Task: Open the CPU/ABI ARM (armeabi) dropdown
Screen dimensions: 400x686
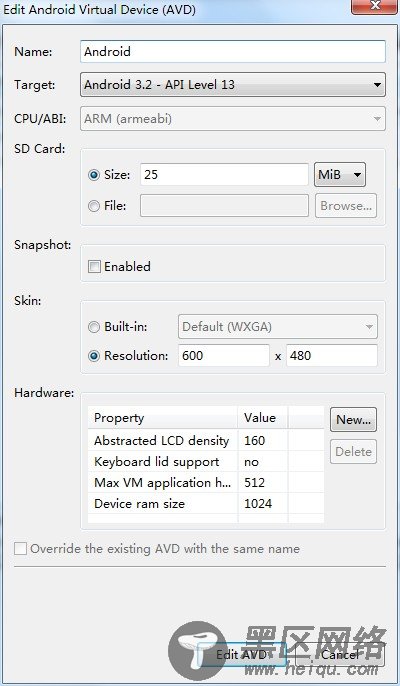Action: point(233,119)
